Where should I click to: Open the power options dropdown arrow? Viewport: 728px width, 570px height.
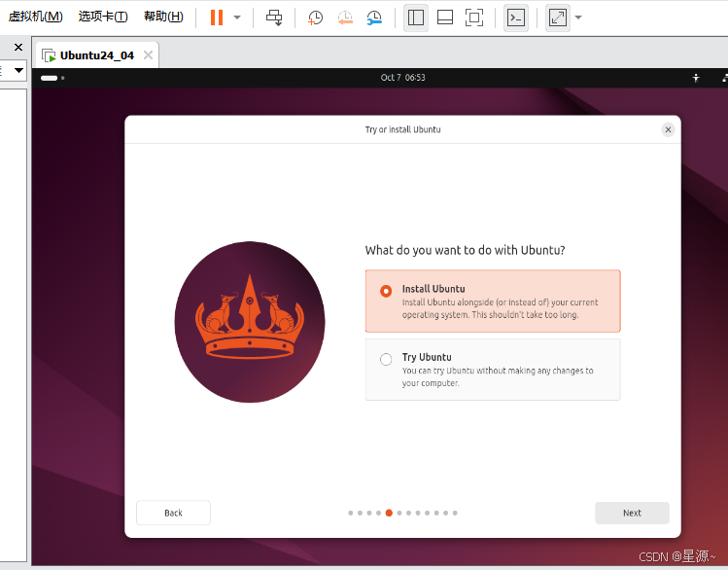[x=237, y=18]
